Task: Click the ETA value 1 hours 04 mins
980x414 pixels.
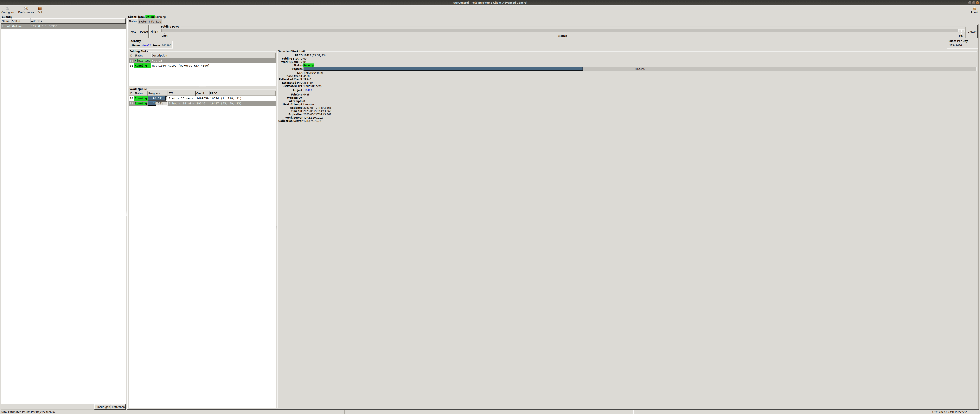Action: point(313,73)
